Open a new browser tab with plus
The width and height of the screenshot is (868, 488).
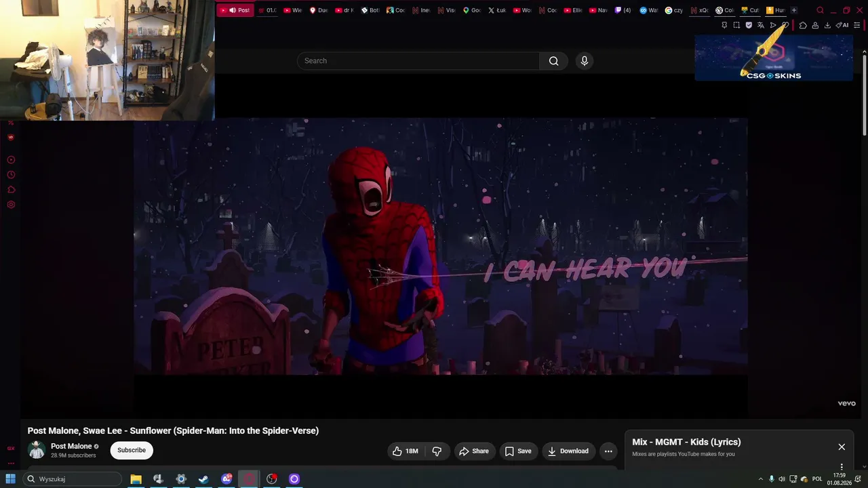pyautogui.click(x=794, y=10)
